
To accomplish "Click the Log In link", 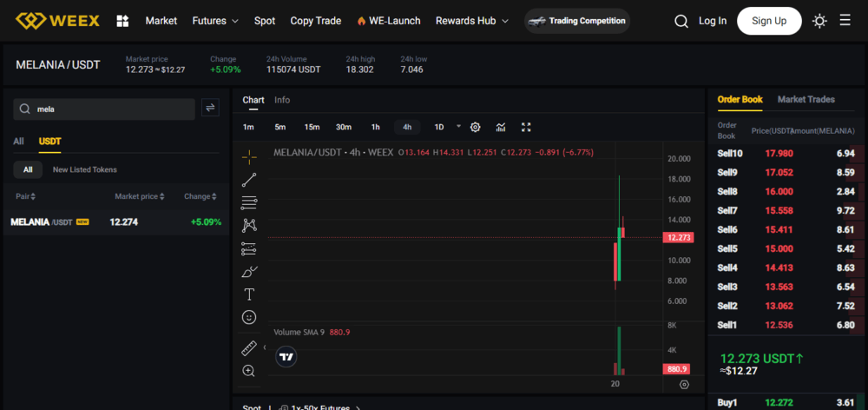I will [x=713, y=21].
